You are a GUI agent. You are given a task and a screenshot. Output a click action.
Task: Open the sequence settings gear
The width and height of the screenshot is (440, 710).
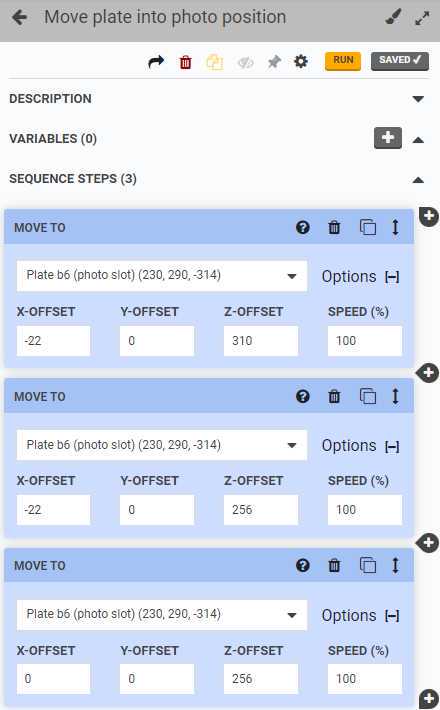point(301,62)
